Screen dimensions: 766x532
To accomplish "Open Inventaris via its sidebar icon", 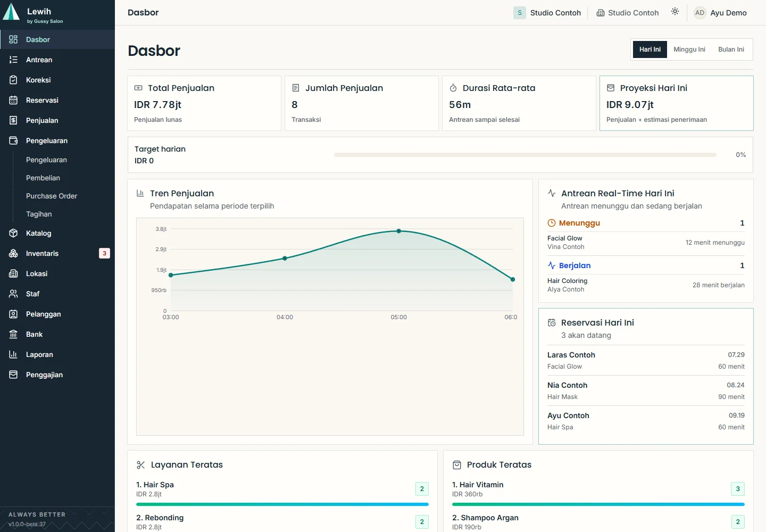I will tap(13, 253).
